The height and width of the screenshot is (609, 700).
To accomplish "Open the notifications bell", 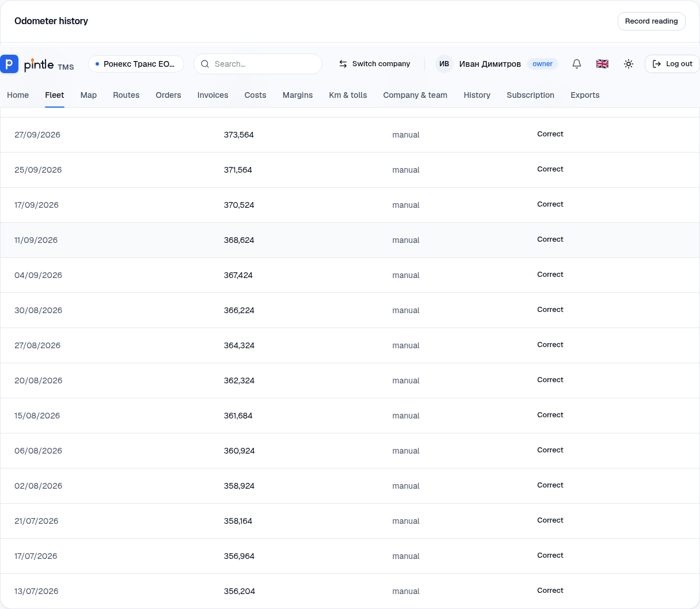I will [x=577, y=64].
